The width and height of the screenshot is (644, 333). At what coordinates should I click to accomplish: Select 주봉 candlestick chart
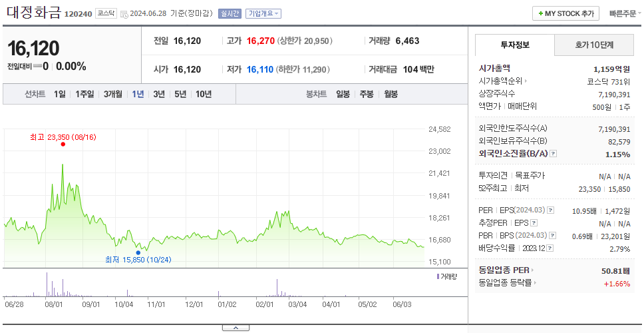click(x=367, y=94)
